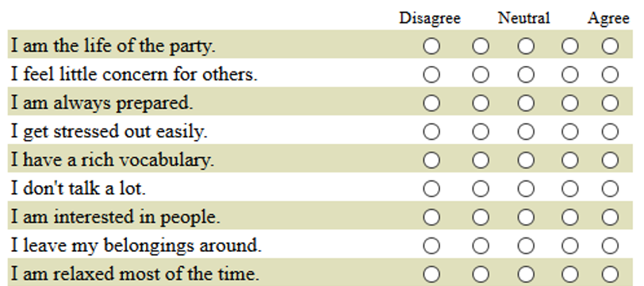Select Agree for "I am interested in people"
The image size is (644, 286).
610,217
